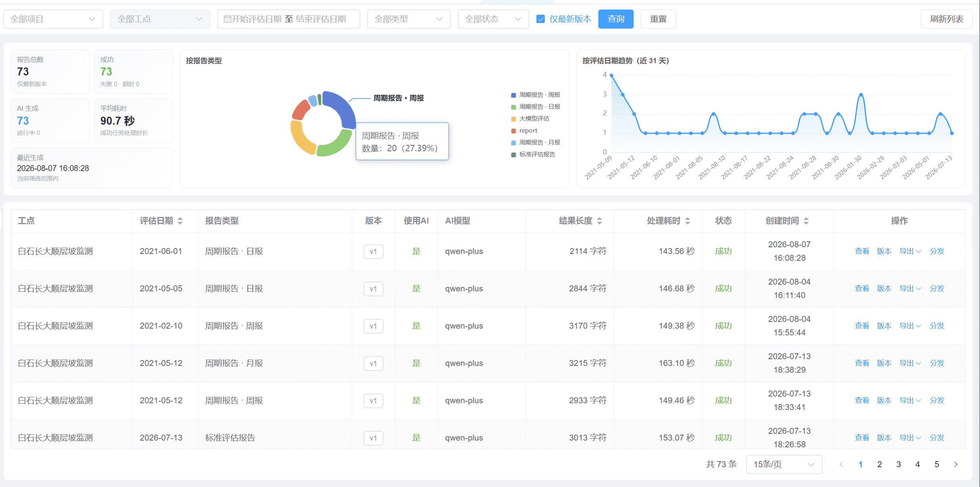Go to next page arrow
This screenshot has height=487, width=980.
(956, 464)
